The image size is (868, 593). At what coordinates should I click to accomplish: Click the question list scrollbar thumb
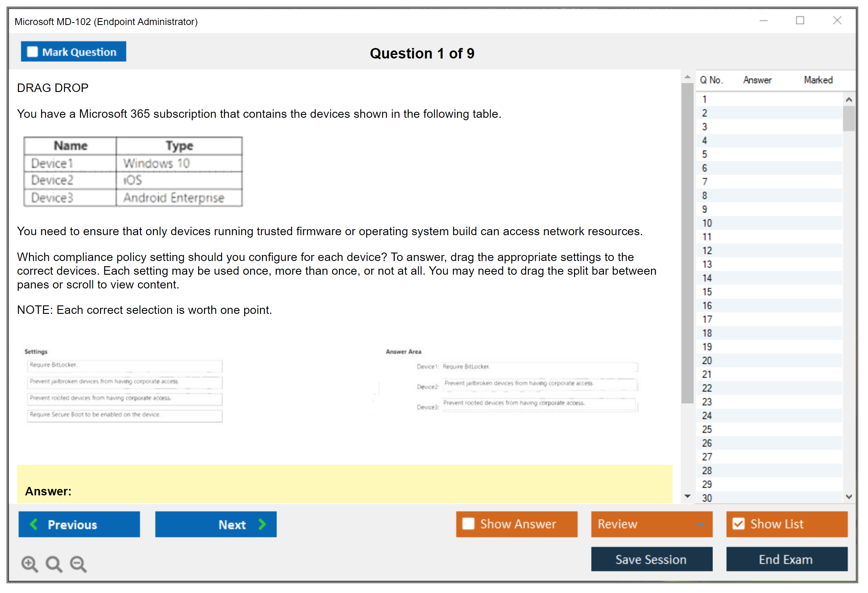(x=849, y=118)
